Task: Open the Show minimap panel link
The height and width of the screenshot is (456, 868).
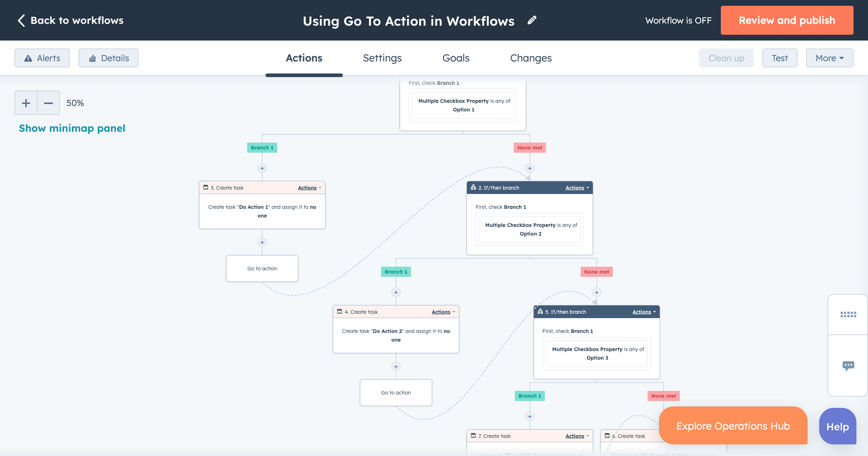Action: click(72, 128)
